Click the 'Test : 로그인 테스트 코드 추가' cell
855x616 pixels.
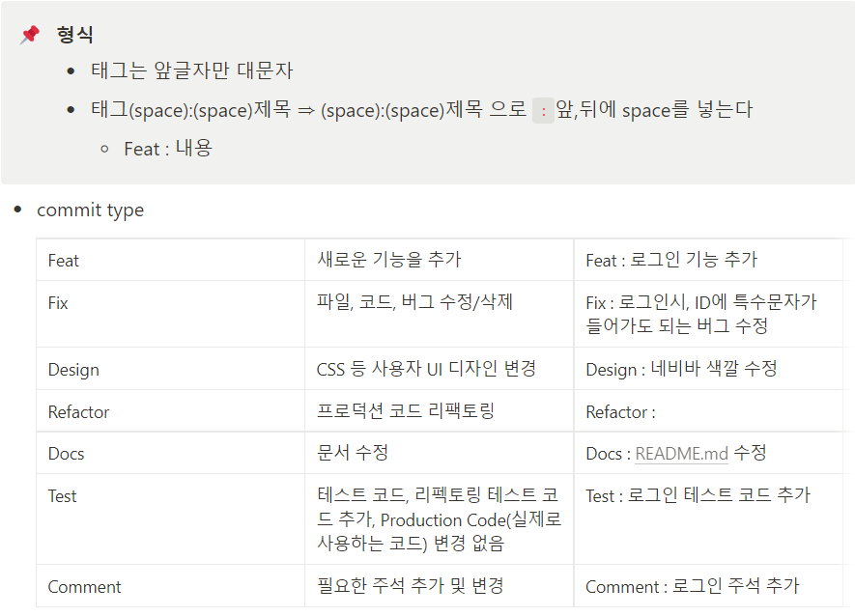[708, 519]
